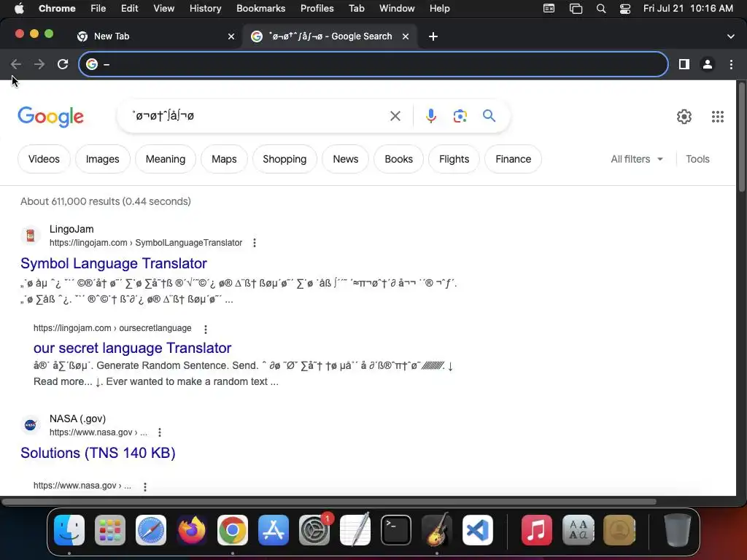Viewport: 747px width, 560px height.
Task: Filter results by Images
Action: click(102, 159)
